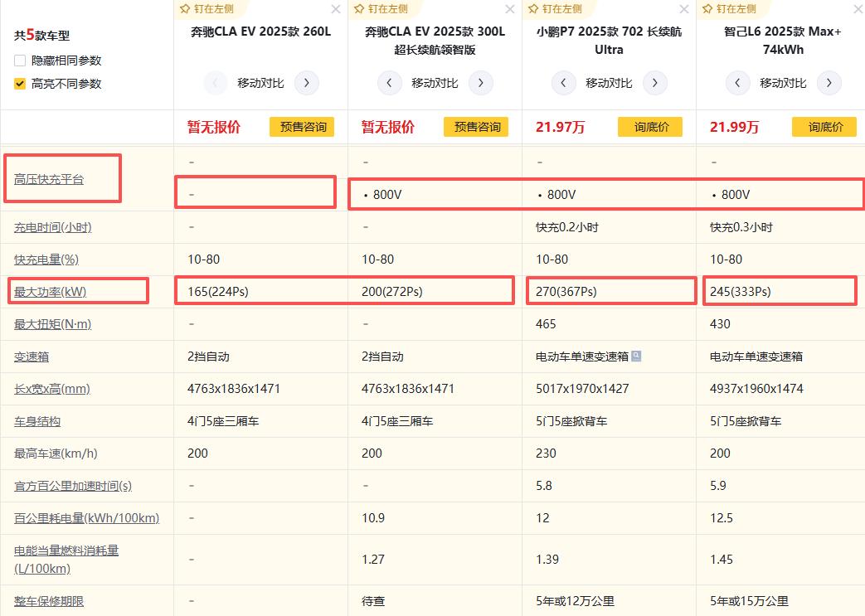Remove 奔驰CLA EV 260L column with X
Viewport: 865px width, 616px height.
tap(335, 9)
